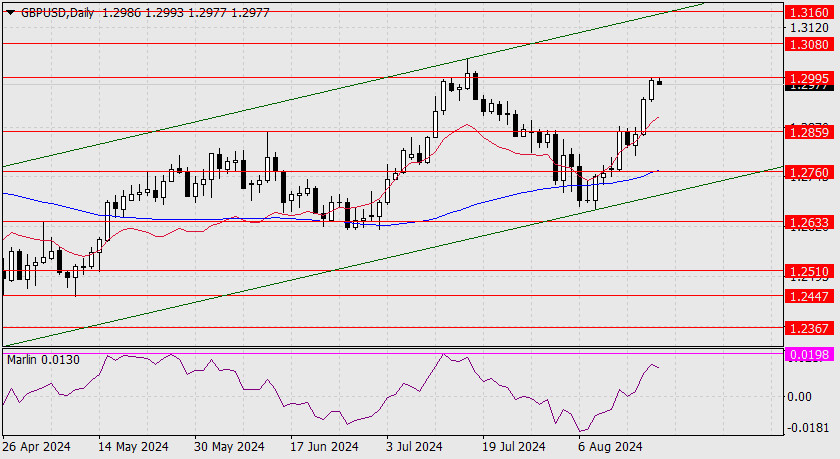Click the 1.2447 price level label
Viewport: 840px width, 459px height.
tap(809, 296)
